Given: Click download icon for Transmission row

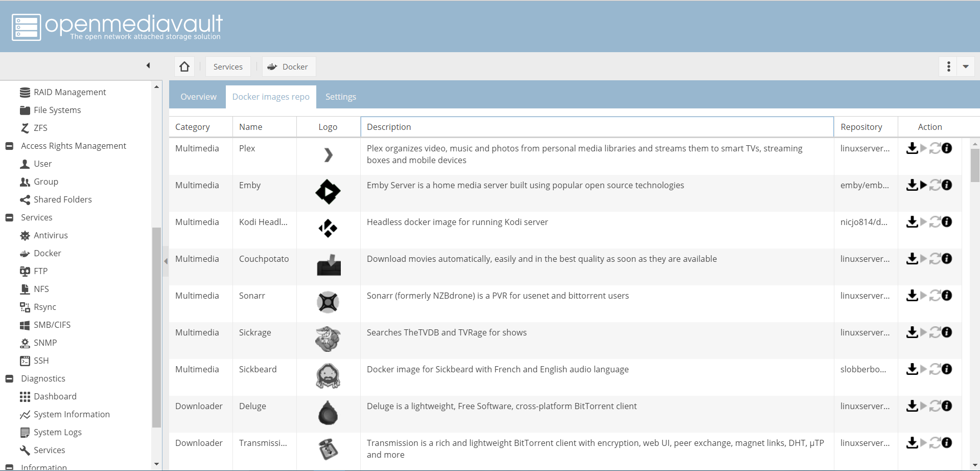Looking at the screenshot, I should [912, 443].
